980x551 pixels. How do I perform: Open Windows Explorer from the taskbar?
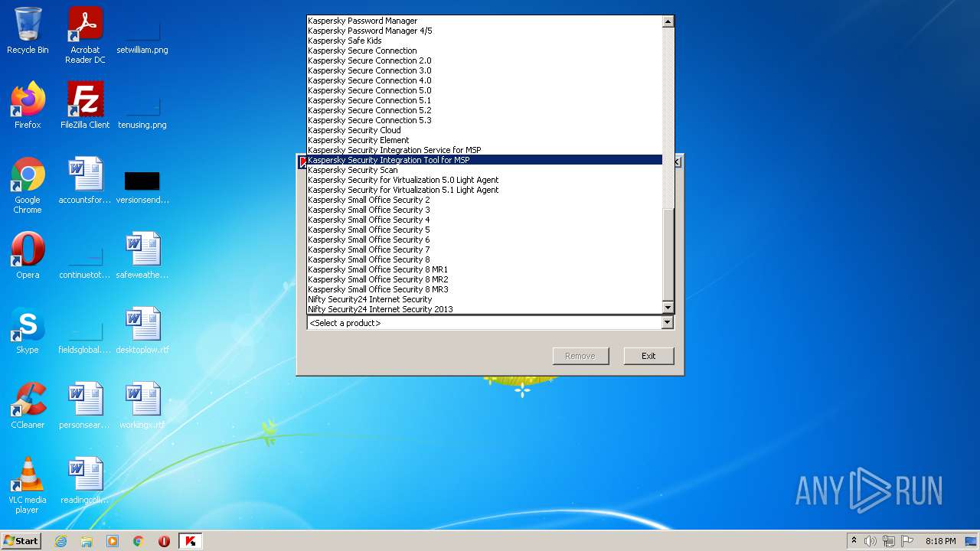click(87, 541)
